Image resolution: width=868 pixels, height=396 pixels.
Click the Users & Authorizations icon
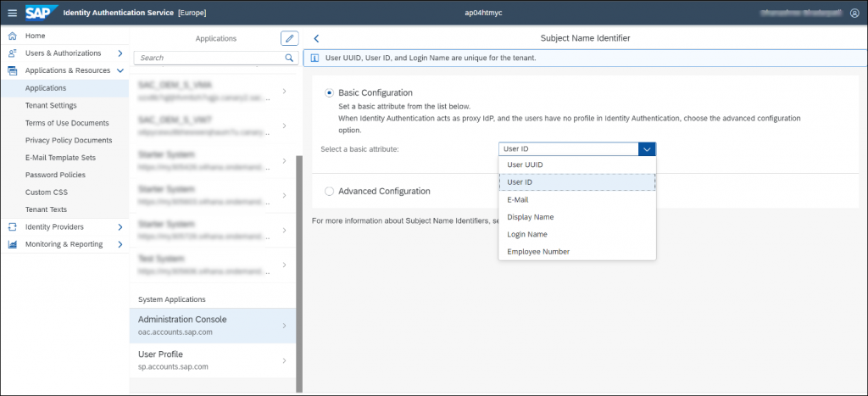13,53
